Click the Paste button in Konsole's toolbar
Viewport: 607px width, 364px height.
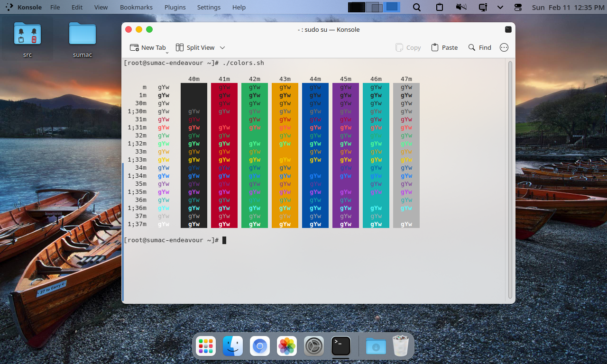444,47
